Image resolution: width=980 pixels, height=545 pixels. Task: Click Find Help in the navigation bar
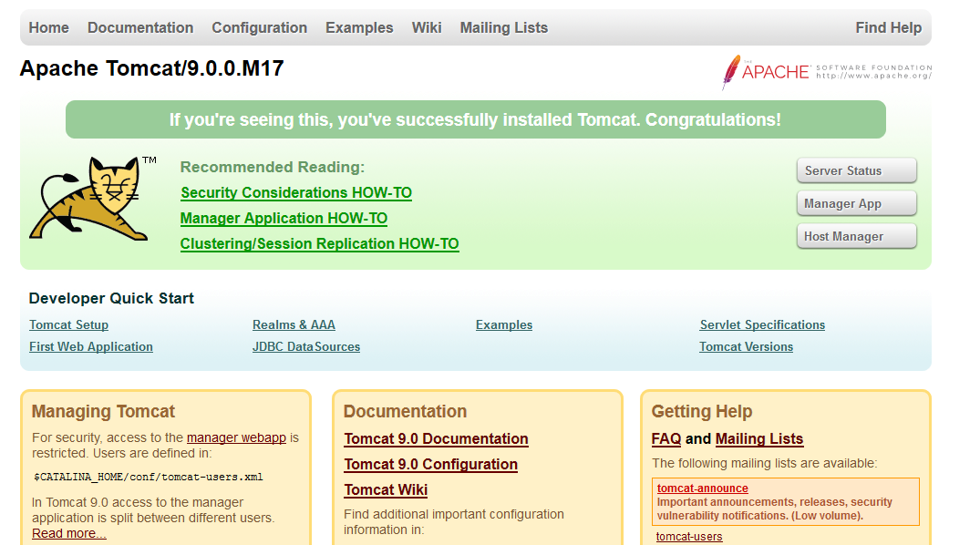[889, 27]
